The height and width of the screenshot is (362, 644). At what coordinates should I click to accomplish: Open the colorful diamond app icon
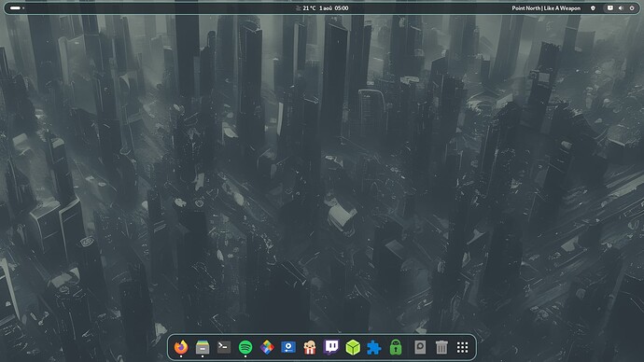[x=267, y=347]
